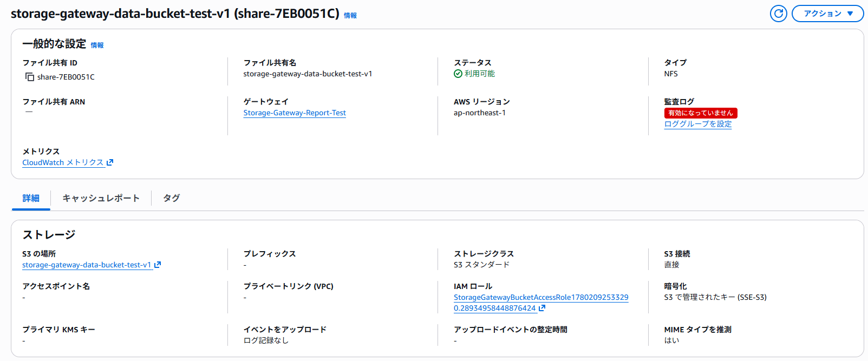Open CloudWatch メトリクス link
Image resolution: width=868 pixels, height=361 pixels.
click(x=63, y=162)
